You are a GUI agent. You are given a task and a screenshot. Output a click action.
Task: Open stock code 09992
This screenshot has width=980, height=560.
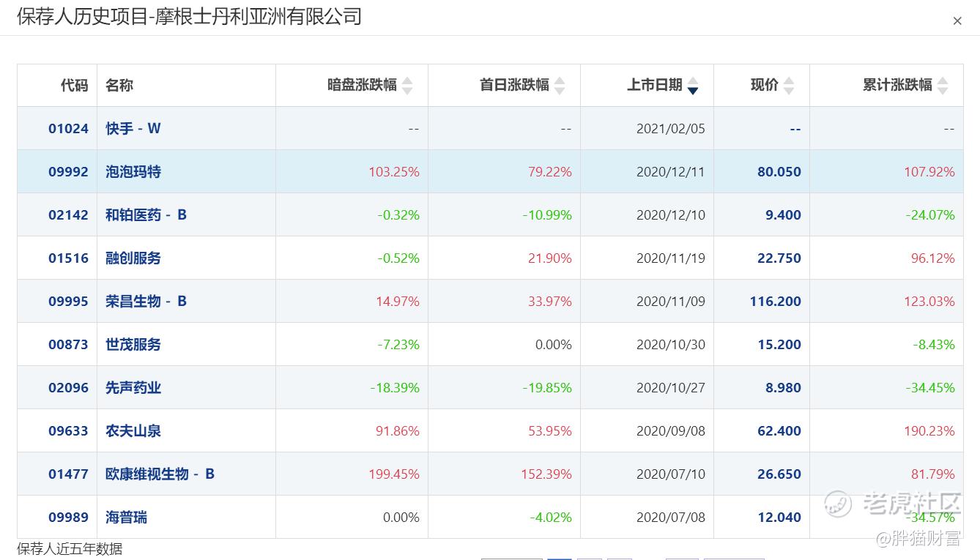pyautogui.click(x=68, y=172)
